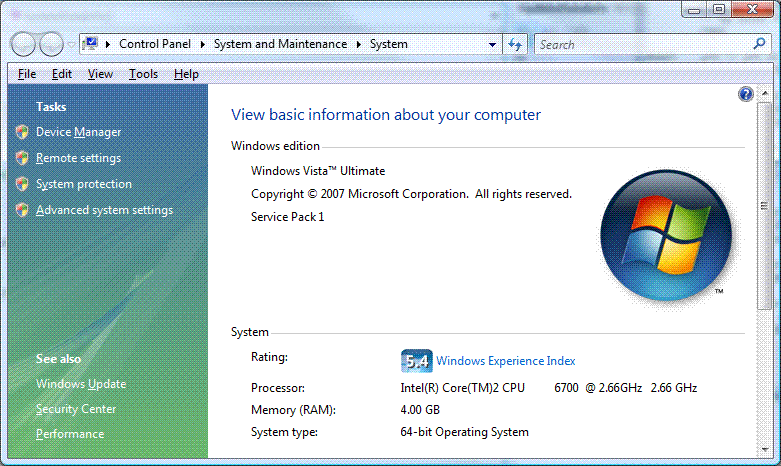The width and height of the screenshot is (781, 466).
Task: Click the Copyright 2007 Microsoft Corporation text
Action: [x=411, y=194]
